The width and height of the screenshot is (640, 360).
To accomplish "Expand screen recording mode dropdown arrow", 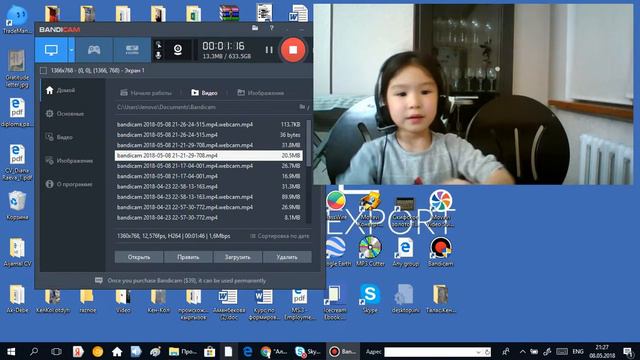I will (71, 50).
